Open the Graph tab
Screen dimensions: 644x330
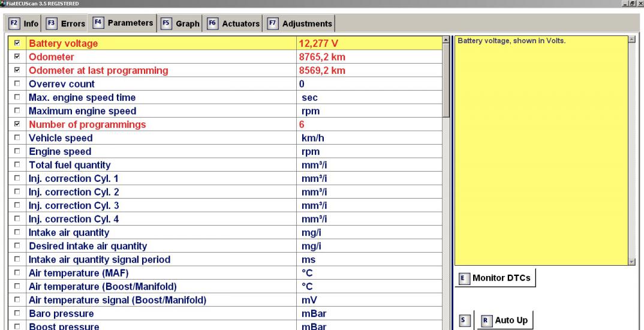[x=181, y=23]
